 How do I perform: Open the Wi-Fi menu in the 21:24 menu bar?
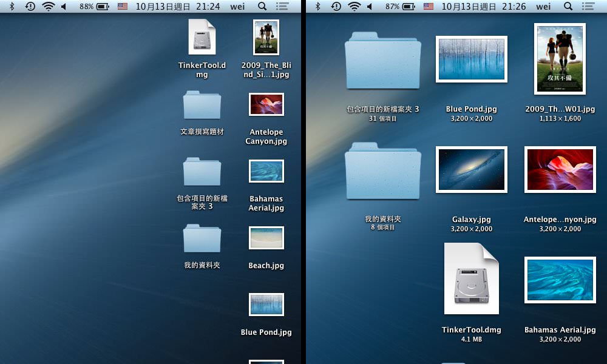click(48, 6)
